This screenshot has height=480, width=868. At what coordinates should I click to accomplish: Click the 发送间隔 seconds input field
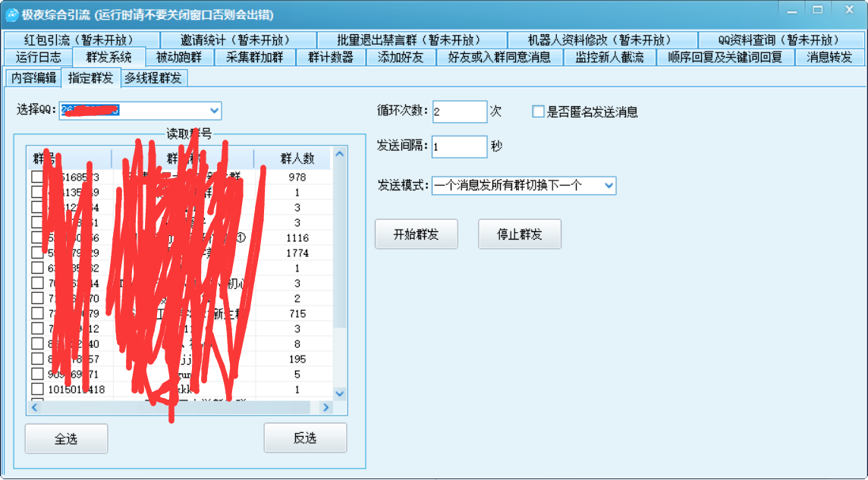click(x=460, y=146)
